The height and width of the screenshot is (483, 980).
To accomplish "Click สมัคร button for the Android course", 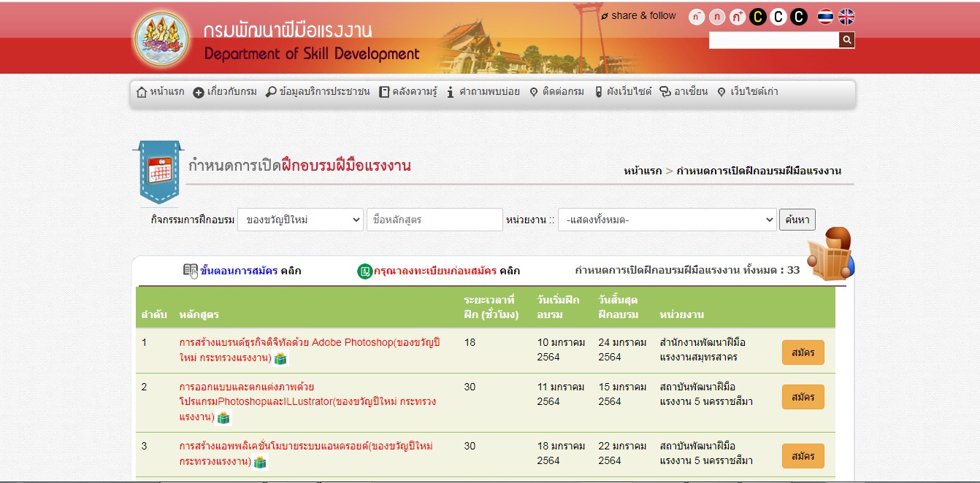I will click(x=803, y=456).
